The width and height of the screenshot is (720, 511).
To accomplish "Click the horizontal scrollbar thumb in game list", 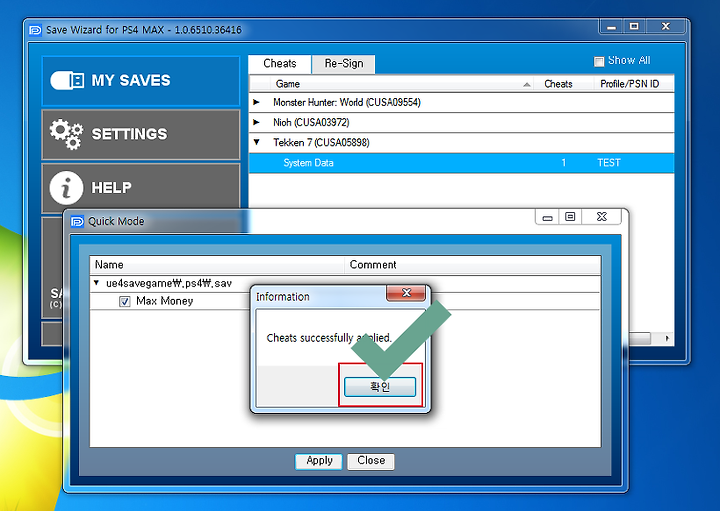I will [x=640, y=338].
